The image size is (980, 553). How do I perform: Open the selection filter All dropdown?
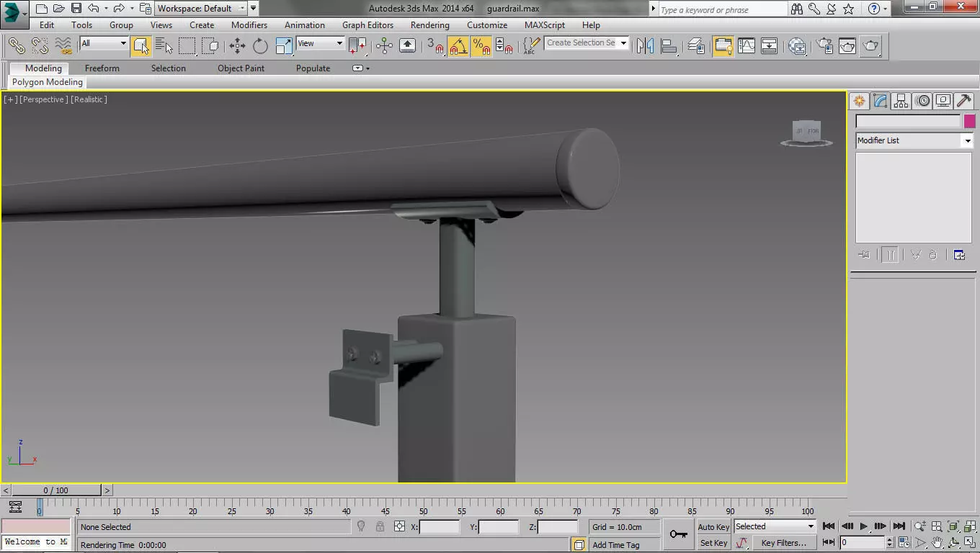[104, 43]
